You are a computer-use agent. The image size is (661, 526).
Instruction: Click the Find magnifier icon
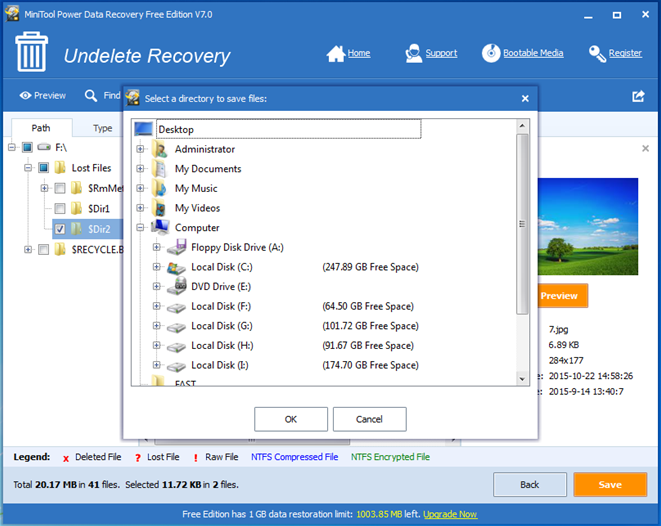tap(91, 96)
